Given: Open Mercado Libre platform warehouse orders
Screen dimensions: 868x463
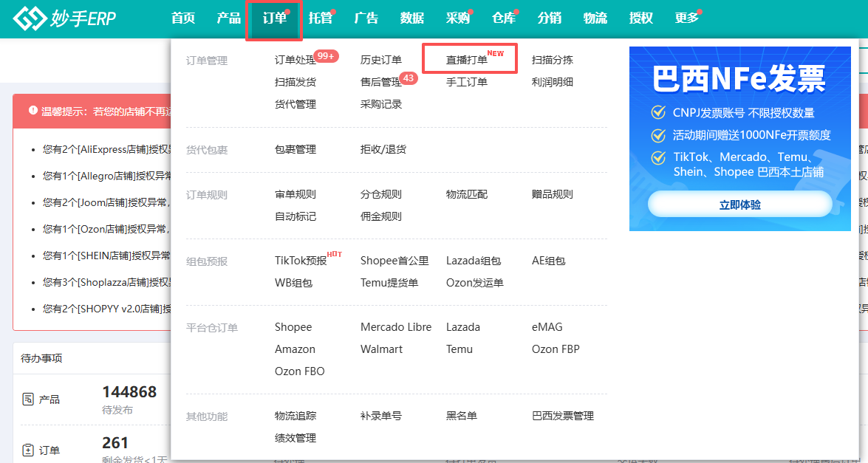Looking at the screenshot, I should pos(396,327).
